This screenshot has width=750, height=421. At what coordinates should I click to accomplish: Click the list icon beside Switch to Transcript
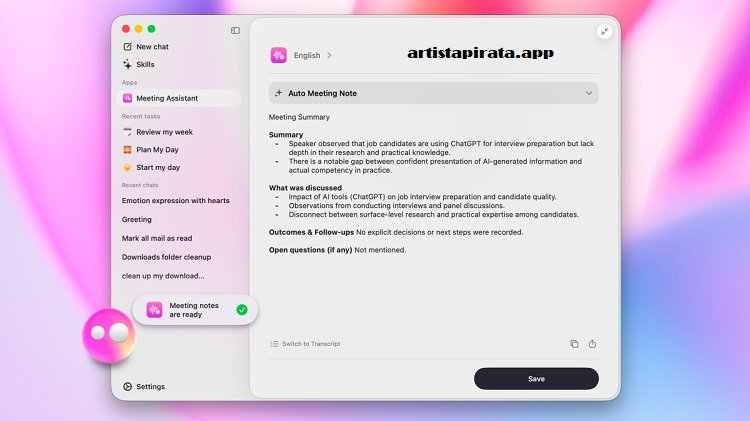274,343
